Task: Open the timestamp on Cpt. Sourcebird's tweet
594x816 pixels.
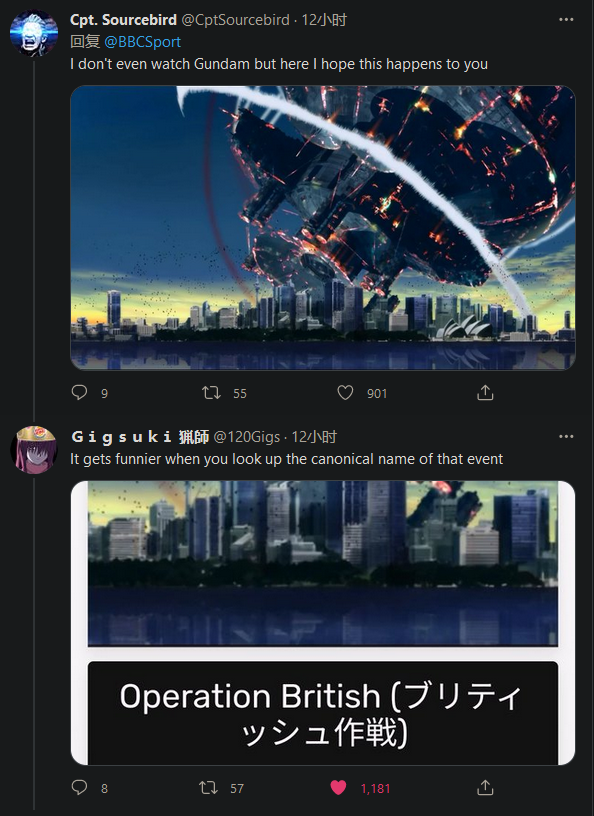Action: [324, 20]
